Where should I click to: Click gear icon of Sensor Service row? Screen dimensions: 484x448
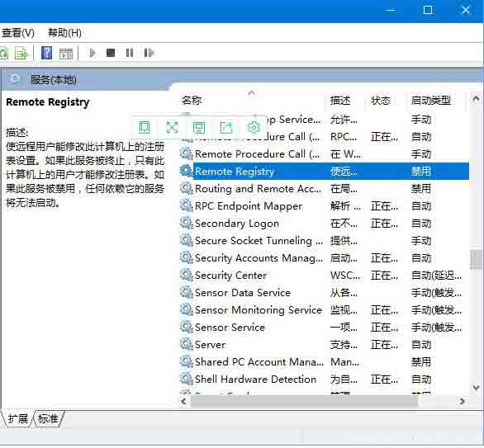click(x=186, y=326)
